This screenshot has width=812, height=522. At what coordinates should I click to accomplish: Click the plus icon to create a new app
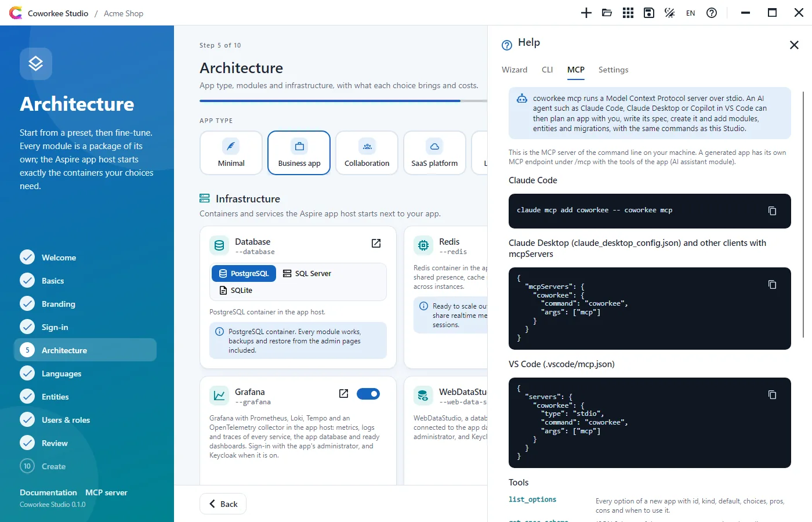tap(586, 13)
